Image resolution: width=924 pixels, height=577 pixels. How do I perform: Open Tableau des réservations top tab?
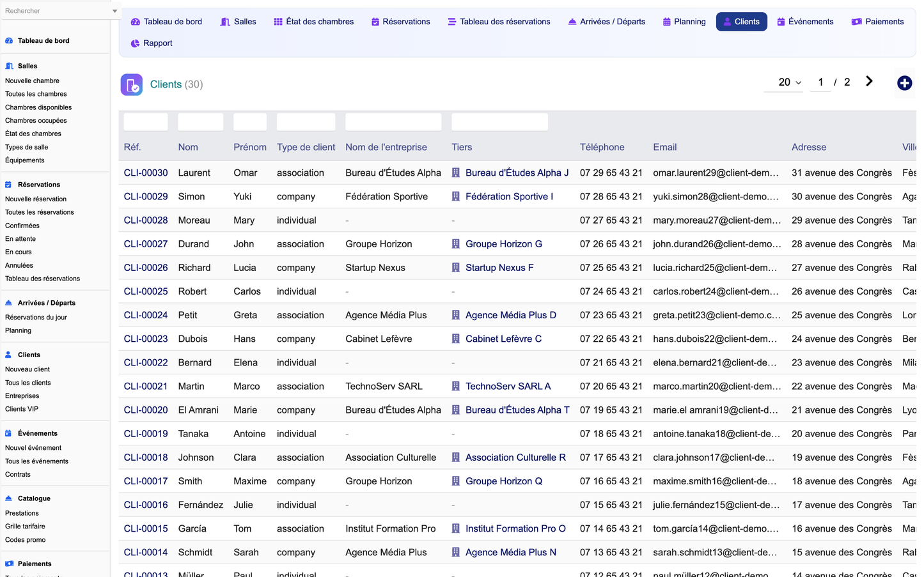pyautogui.click(x=499, y=22)
